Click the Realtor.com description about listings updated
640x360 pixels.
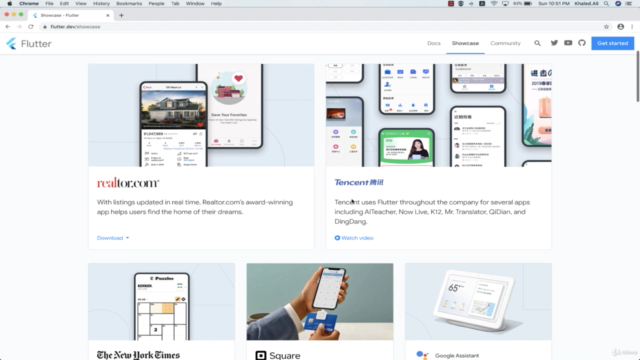pyautogui.click(x=195, y=207)
